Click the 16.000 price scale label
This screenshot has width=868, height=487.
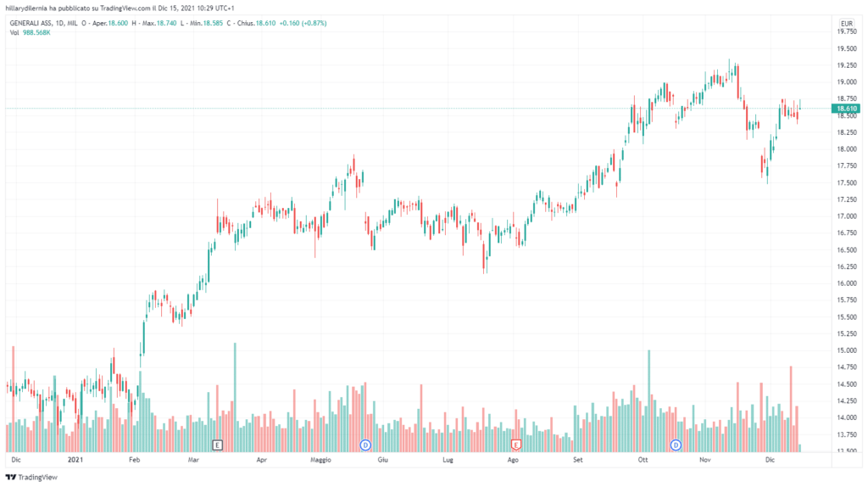coord(846,283)
